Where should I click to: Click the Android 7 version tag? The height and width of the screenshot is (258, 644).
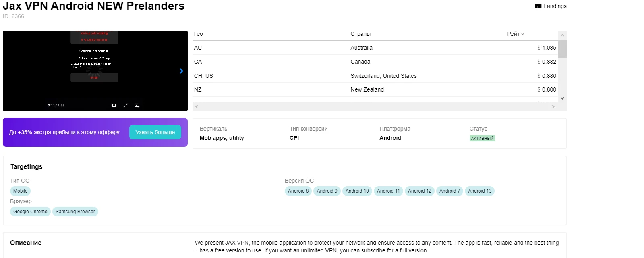click(449, 191)
